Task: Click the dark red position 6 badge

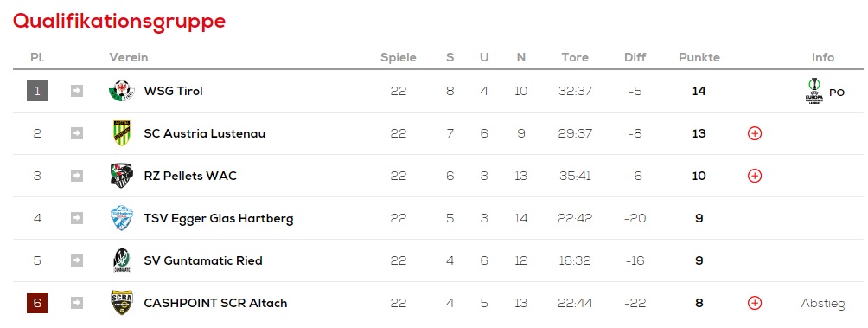Action: [x=37, y=303]
